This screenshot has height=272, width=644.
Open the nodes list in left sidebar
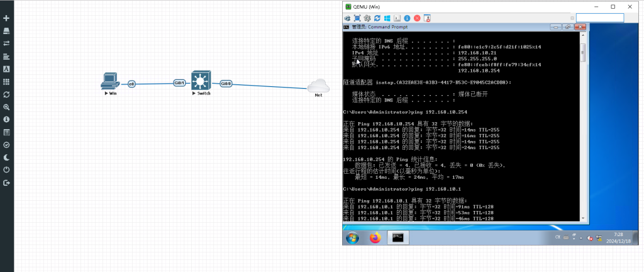(x=6, y=31)
